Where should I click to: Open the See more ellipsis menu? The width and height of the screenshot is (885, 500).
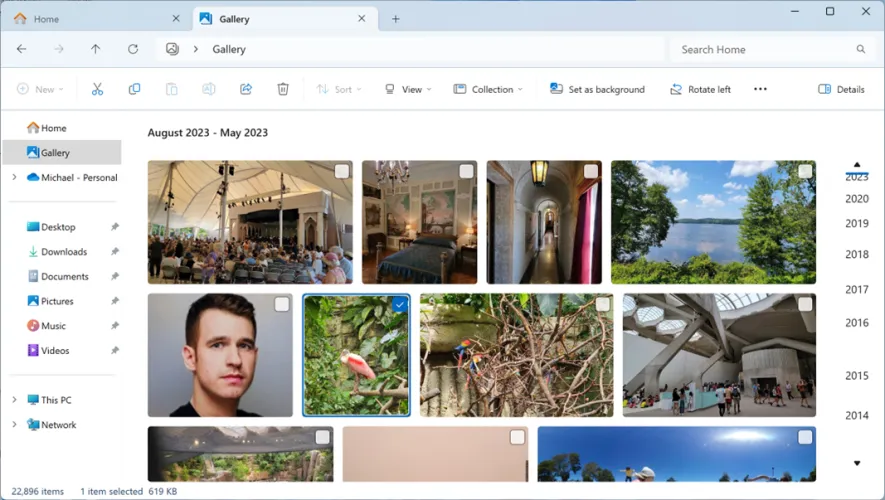point(760,89)
